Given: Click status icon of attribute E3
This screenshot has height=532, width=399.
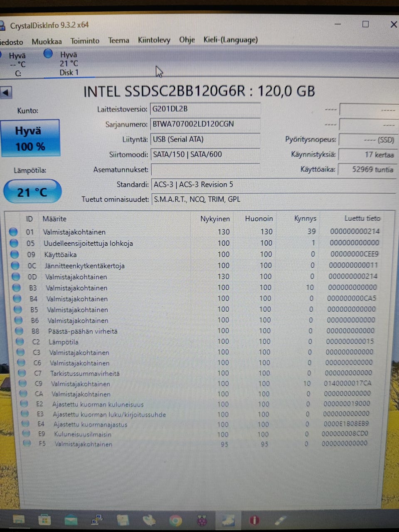Looking at the screenshot, I should 25,414.
